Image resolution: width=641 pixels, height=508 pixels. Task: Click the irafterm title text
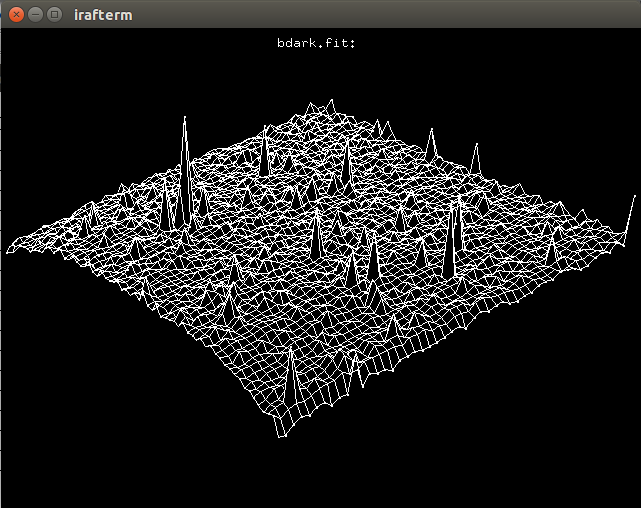click(x=102, y=15)
